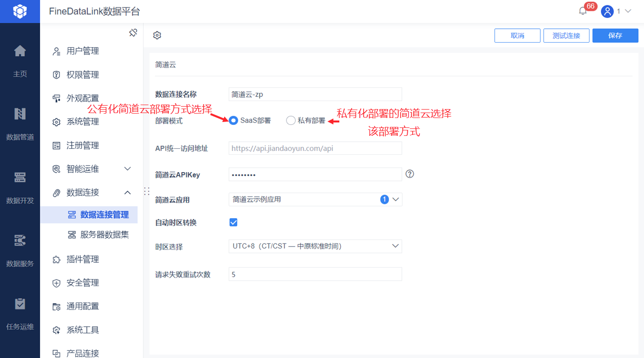The width and height of the screenshot is (644, 358).
Task: Uncheck the 自动时区转换 checkbox
Action: coord(233,222)
